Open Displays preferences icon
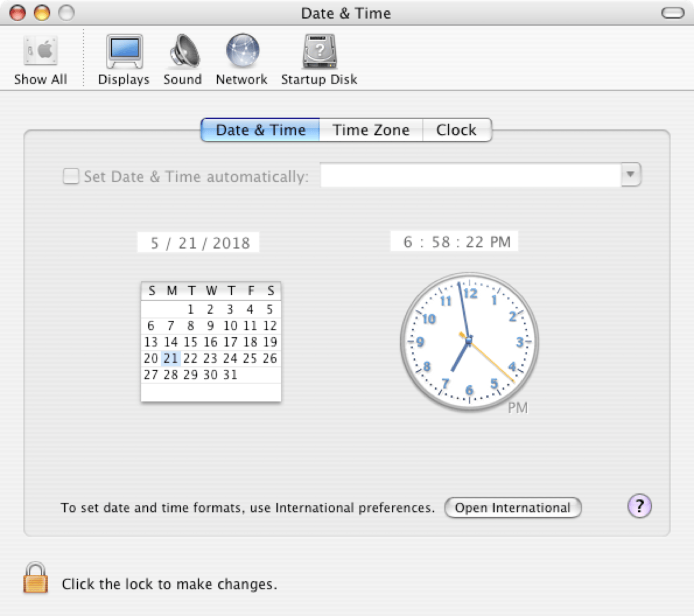Viewport: 694px width, 616px height. 124,60
